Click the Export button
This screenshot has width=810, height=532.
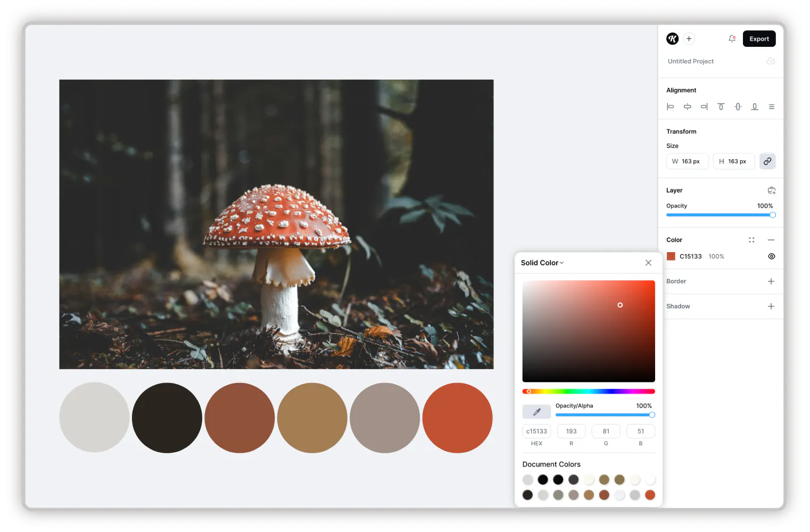tap(759, 38)
